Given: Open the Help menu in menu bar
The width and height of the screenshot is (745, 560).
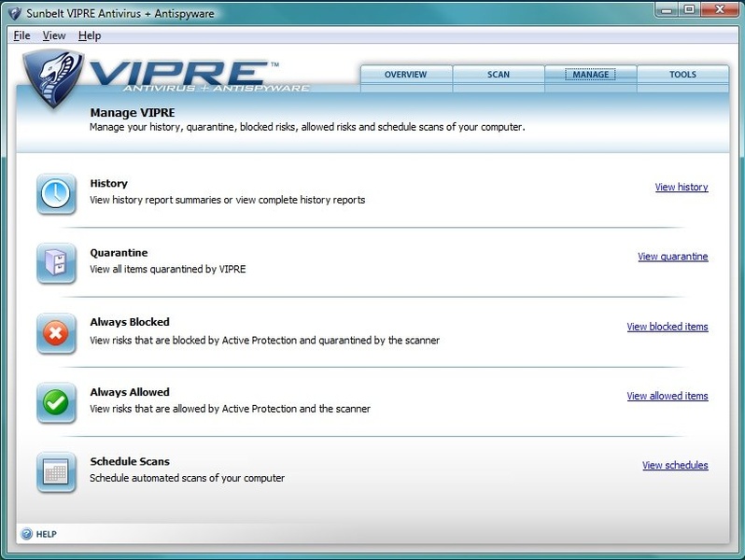Looking at the screenshot, I should [90, 35].
